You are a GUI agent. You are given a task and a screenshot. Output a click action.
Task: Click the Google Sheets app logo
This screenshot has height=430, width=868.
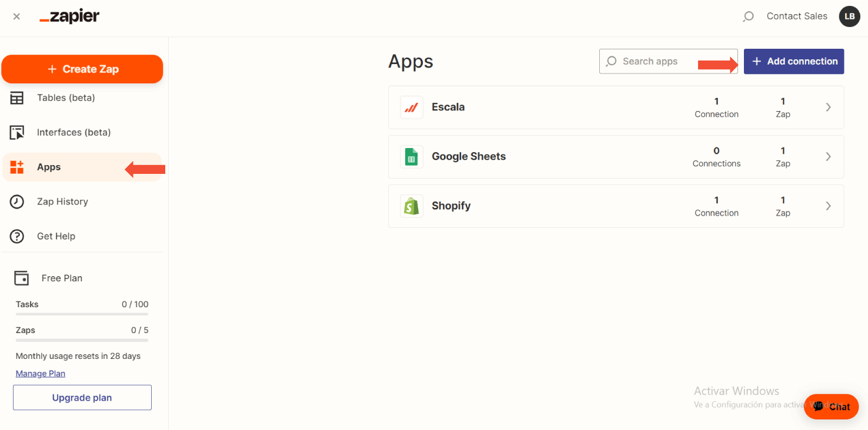tap(412, 157)
